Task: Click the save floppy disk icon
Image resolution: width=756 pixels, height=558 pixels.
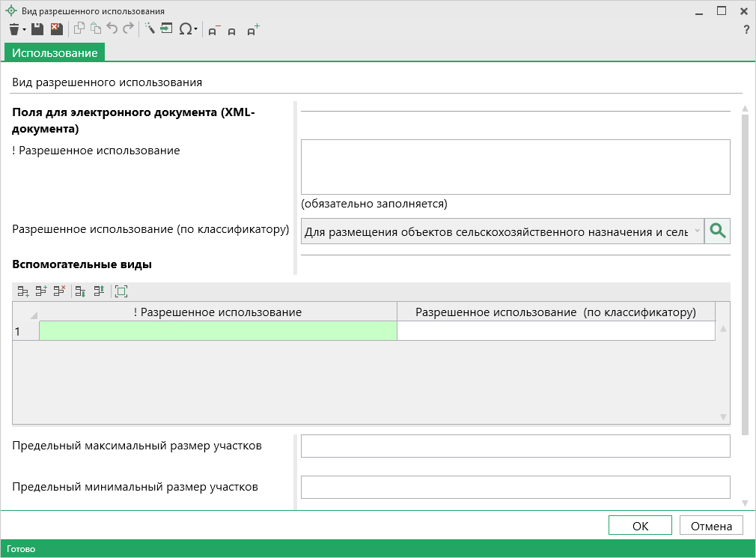Action: (x=37, y=29)
